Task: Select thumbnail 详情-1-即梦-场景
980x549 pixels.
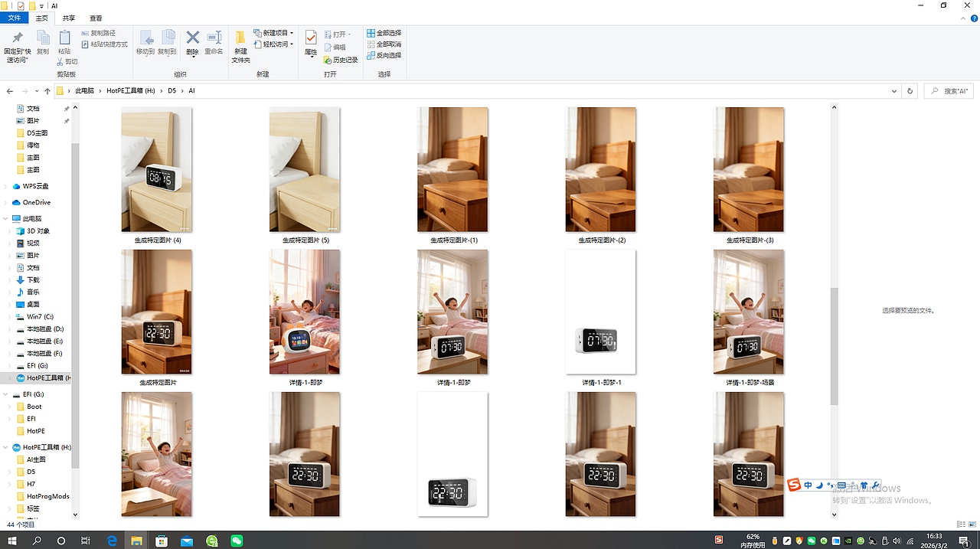Action: pos(749,312)
